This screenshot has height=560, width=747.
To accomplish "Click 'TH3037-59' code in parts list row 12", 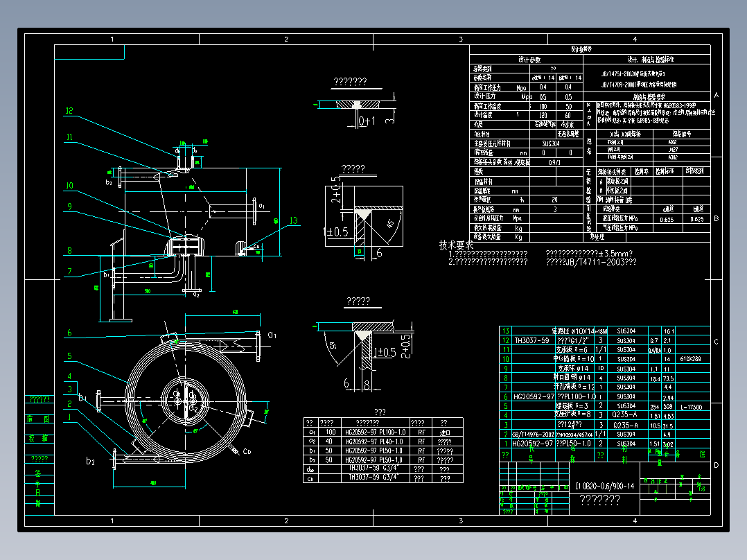I will (x=531, y=341).
